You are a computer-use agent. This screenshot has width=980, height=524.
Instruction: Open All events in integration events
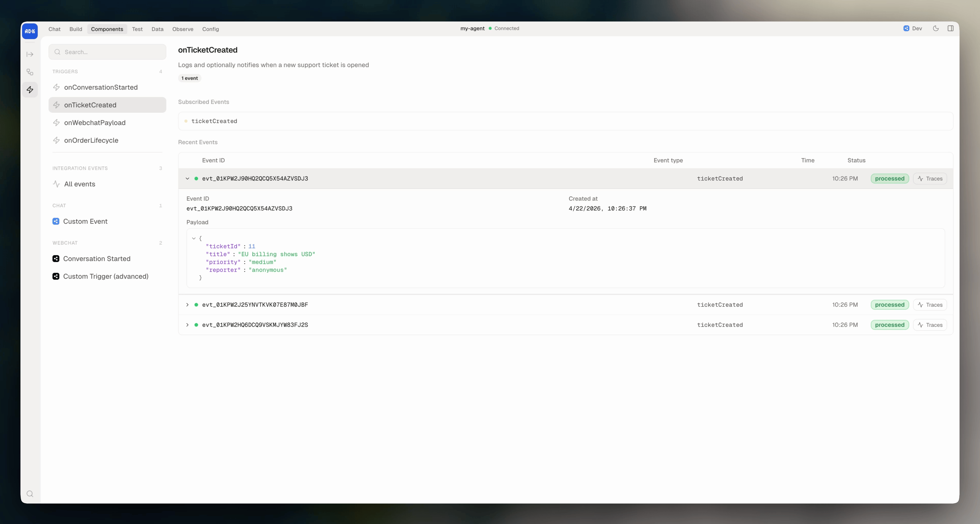107,184
